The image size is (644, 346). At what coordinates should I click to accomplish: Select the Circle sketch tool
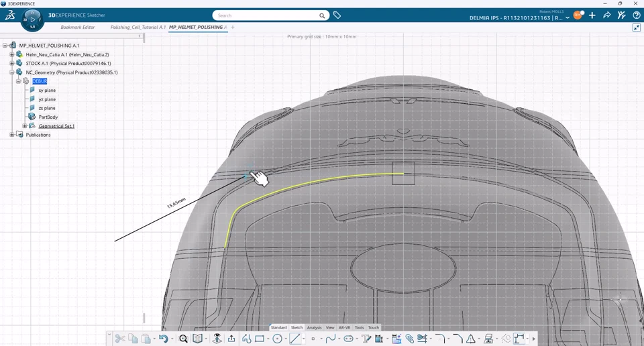tap(278, 339)
